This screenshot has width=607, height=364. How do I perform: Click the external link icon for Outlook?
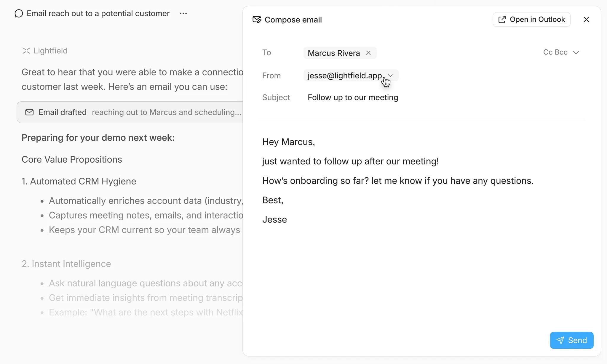(x=502, y=20)
